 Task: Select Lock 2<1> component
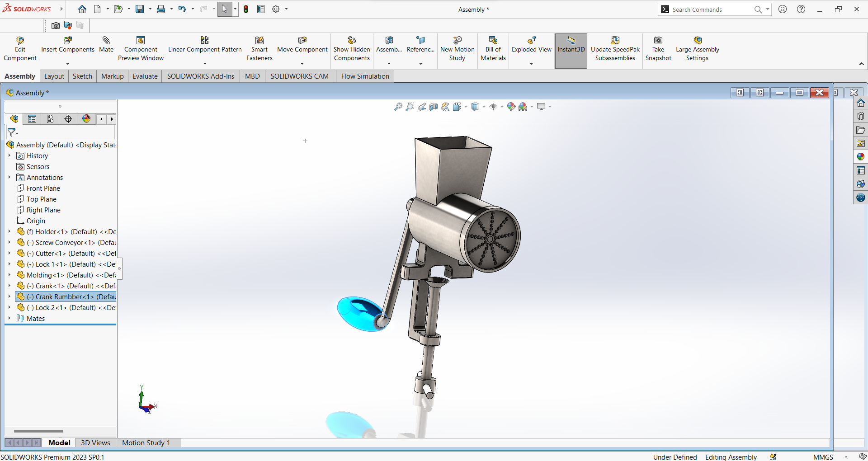66,307
